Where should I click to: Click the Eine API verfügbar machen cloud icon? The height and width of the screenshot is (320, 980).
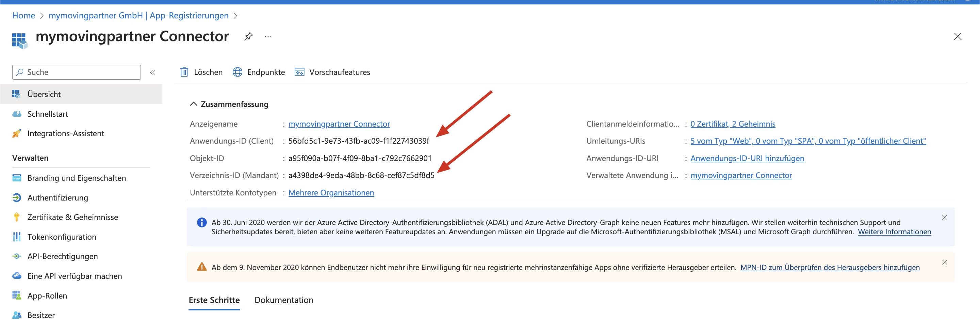tap(17, 276)
